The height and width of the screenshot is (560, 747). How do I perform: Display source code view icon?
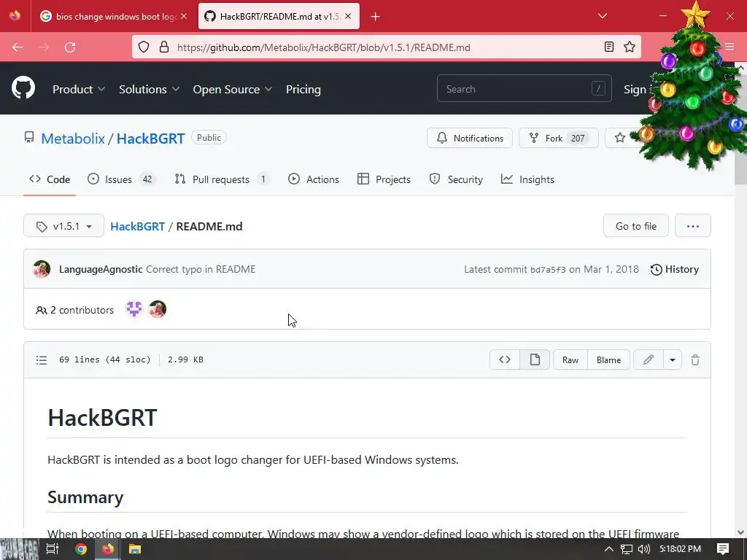pos(505,359)
